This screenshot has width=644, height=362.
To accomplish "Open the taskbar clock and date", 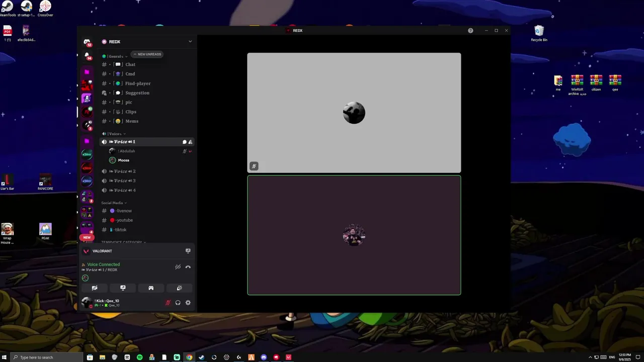I will [x=625, y=357].
